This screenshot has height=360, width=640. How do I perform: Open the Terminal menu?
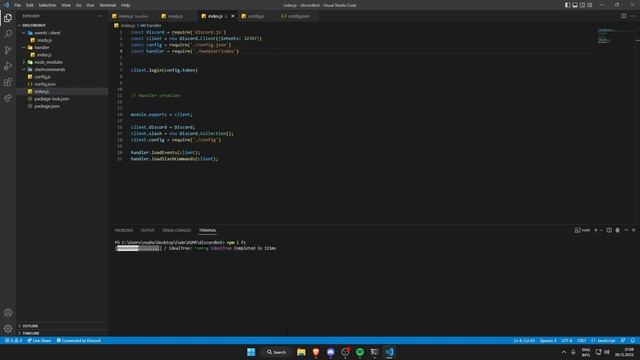click(x=108, y=5)
